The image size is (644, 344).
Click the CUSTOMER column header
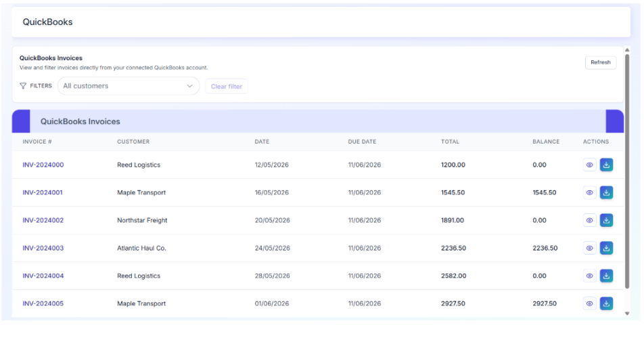pos(133,142)
